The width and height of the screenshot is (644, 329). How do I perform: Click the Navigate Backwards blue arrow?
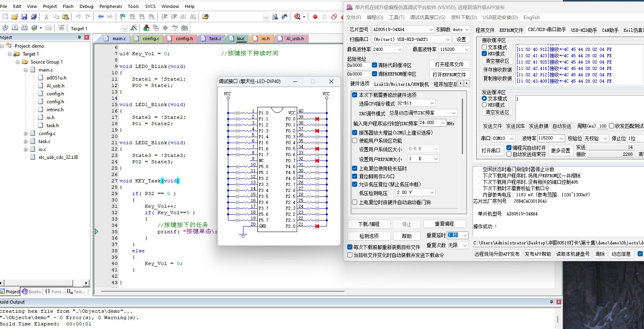101,17
